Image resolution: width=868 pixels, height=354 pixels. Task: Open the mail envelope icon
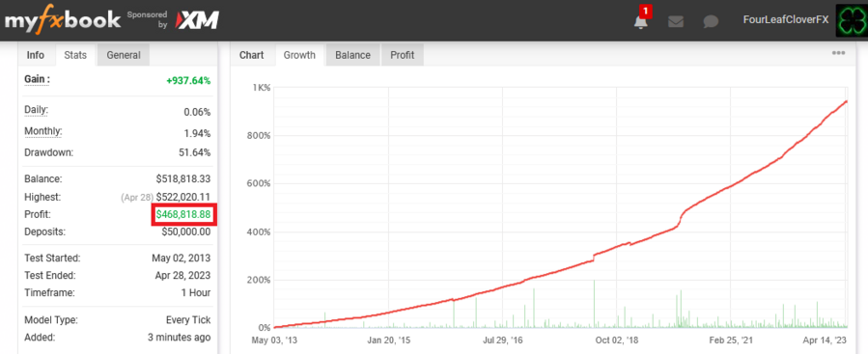coord(675,21)
